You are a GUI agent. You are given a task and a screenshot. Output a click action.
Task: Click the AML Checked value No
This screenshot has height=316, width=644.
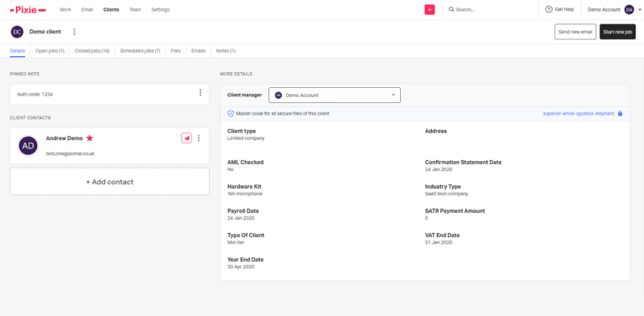tap(231, 169)
